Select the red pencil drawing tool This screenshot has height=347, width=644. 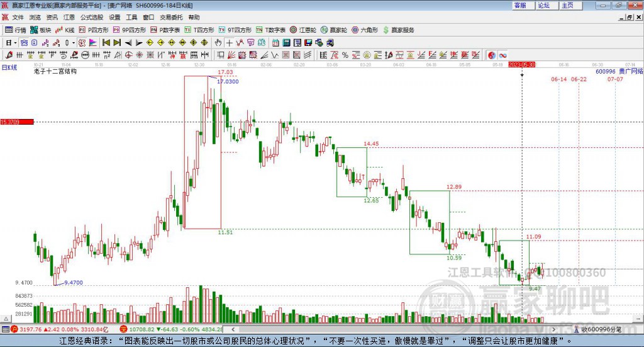point(9,55)
